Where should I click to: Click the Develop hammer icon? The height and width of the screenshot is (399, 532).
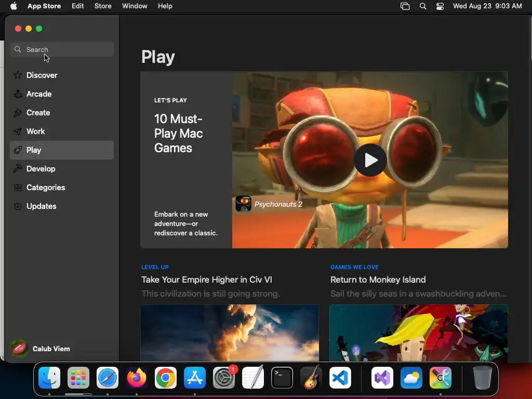pos(18,169)
